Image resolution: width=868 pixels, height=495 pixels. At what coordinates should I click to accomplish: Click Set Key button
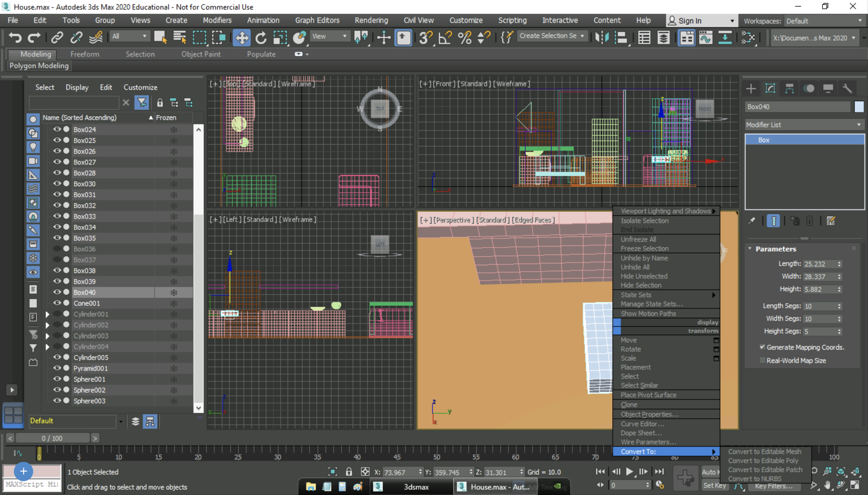click(x=714, y=485)
